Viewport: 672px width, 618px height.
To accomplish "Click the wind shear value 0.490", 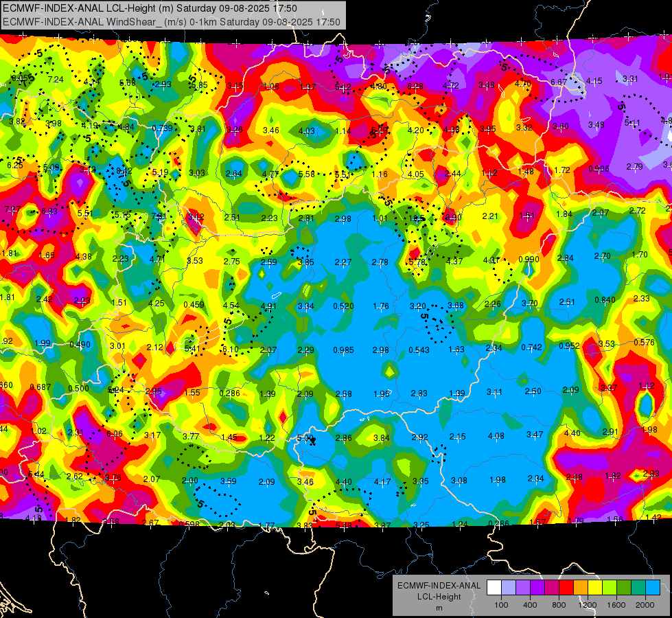I will tap(80, 345).
